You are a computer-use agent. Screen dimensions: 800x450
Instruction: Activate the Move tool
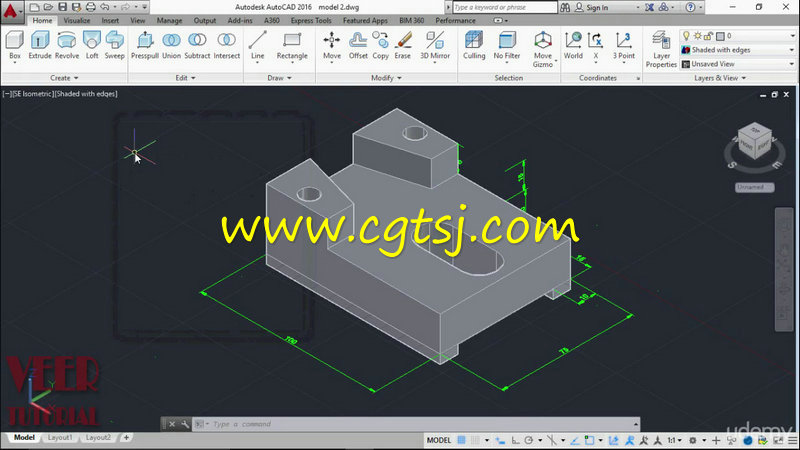tap(332, 45)
